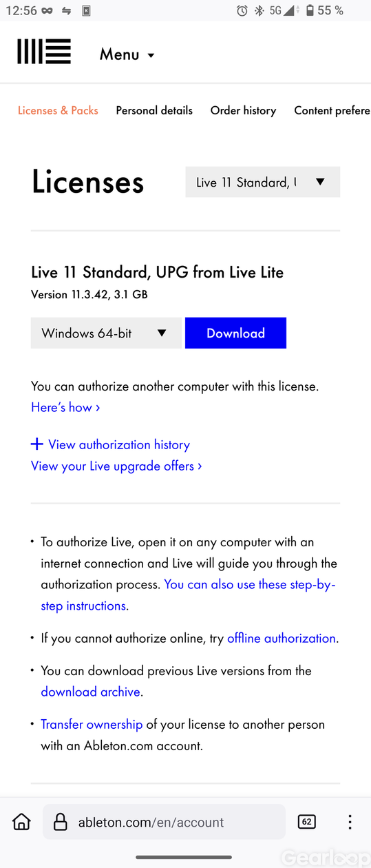Tap the alarm clock status icon
371x868 pixels.
click(x=242, y=10)
